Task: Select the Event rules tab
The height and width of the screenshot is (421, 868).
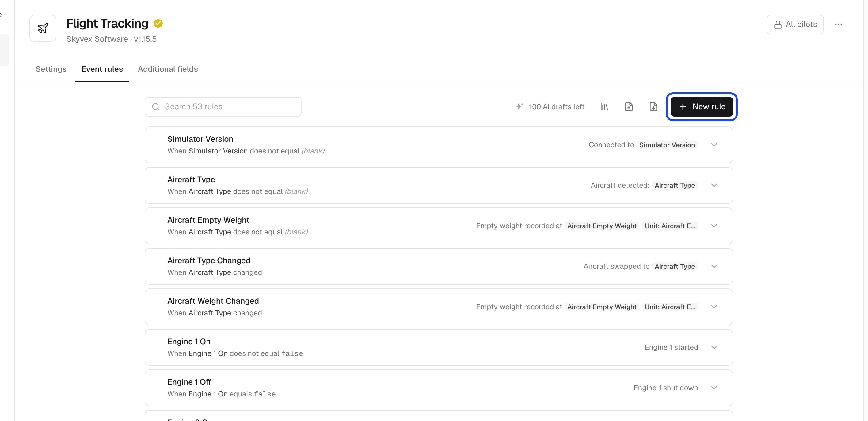Action: (102, 69)
